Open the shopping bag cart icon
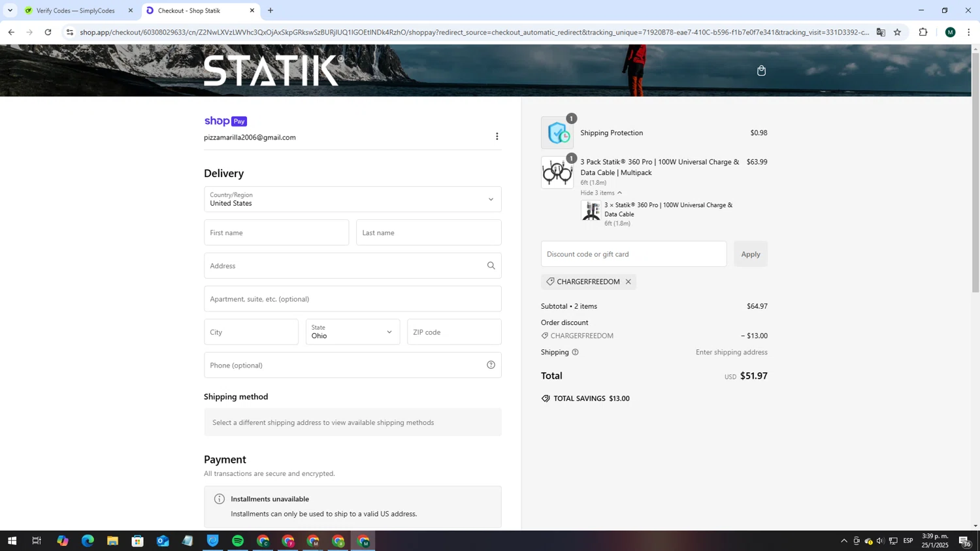This screenshot has height=551, width=980. tap(761, 71)
